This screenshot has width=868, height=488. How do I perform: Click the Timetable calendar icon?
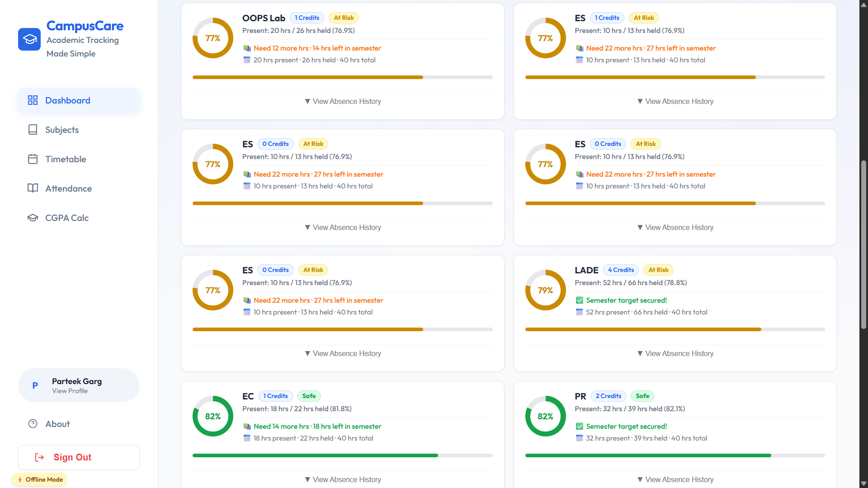[x=33, y=159]
